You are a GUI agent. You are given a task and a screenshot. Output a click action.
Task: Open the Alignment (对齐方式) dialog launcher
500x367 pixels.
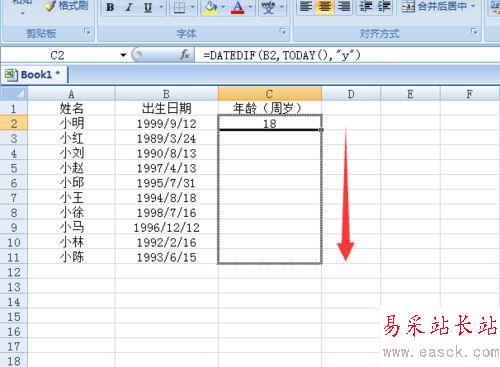[x=474, y=31]
